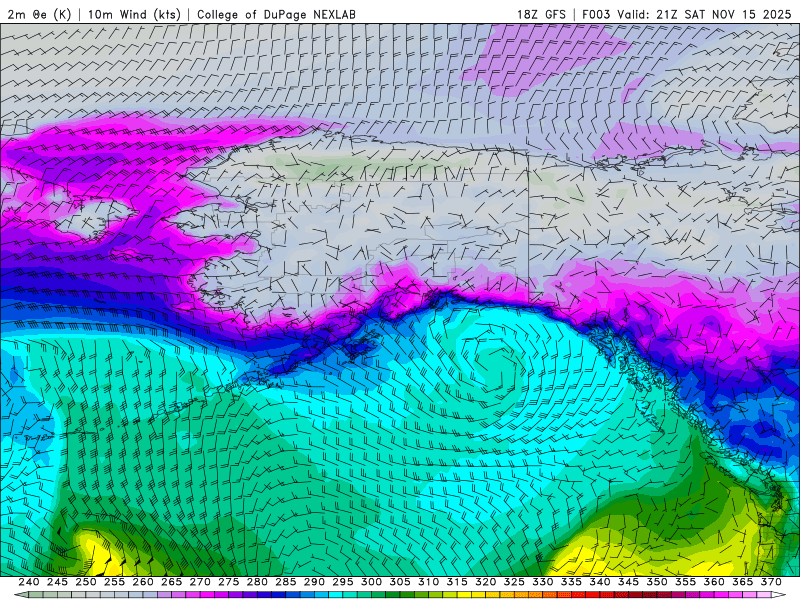This screenshot has width=800, height=600.
Task: Click the yellow color bar segment below 320
Action: click(x=479, y=595)
